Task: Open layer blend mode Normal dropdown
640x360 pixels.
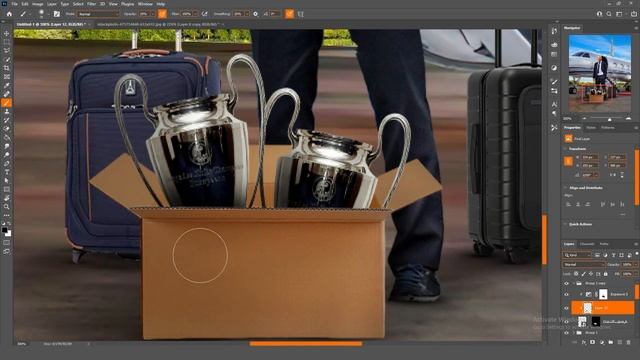Action: [584, 264]
